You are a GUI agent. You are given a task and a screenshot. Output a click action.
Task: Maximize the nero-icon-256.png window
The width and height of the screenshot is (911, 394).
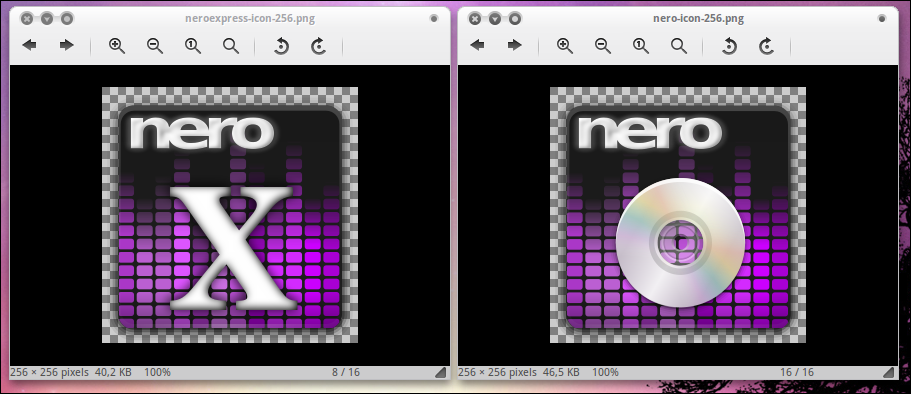(515, 19)
